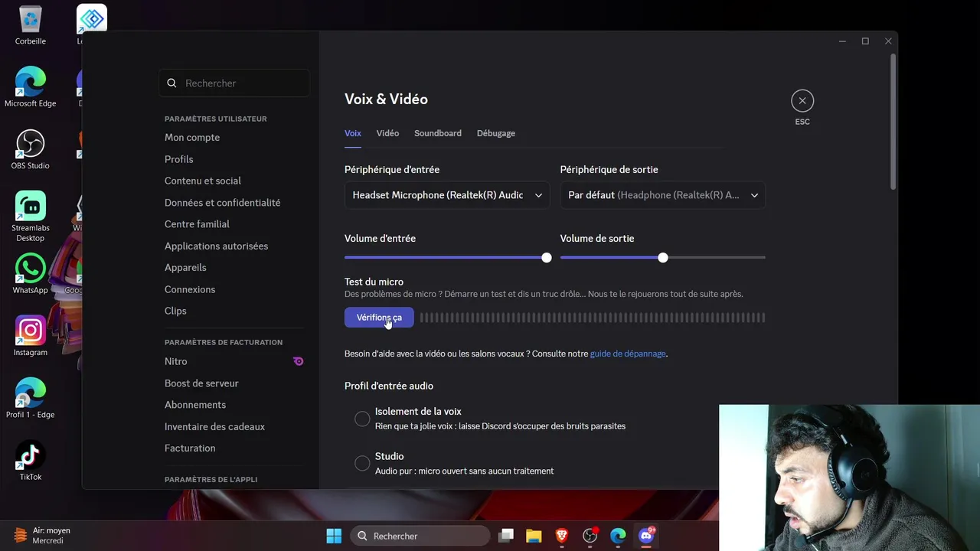This screenshot has width=980, height=551.
Task: Launch OBS Studio from the desktop
Action: click(31, 149)
